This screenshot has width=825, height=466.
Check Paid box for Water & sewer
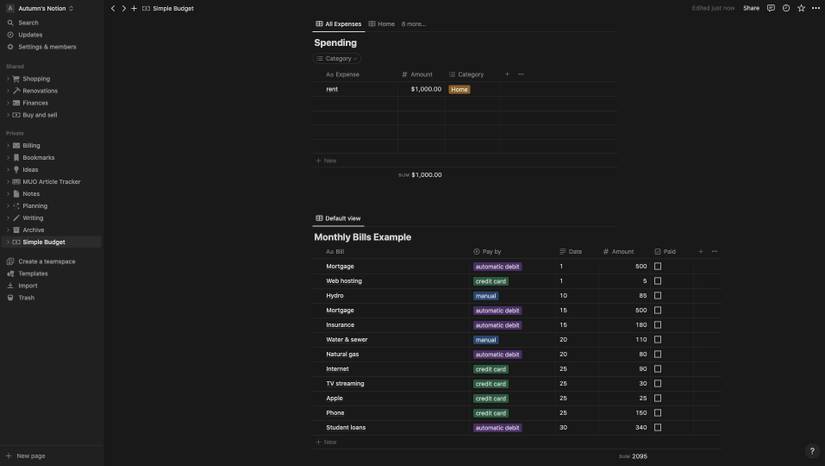pos(658,340)
